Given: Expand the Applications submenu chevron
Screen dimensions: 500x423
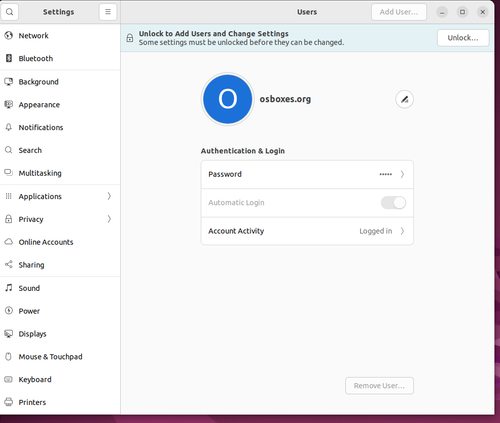Looking at the screenshot, I should 109,196.
